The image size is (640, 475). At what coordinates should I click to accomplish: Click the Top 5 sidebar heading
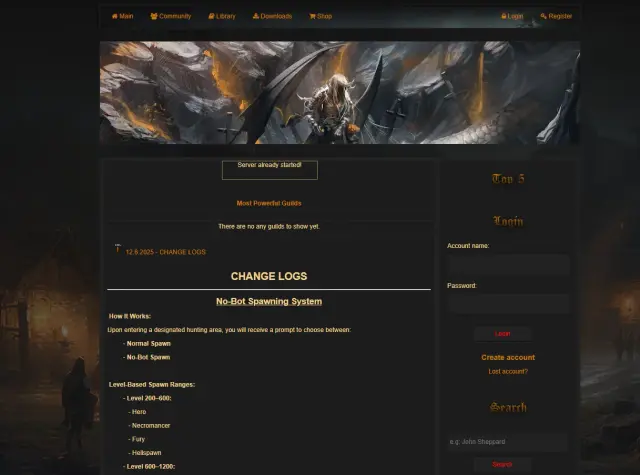click(508, 179)
